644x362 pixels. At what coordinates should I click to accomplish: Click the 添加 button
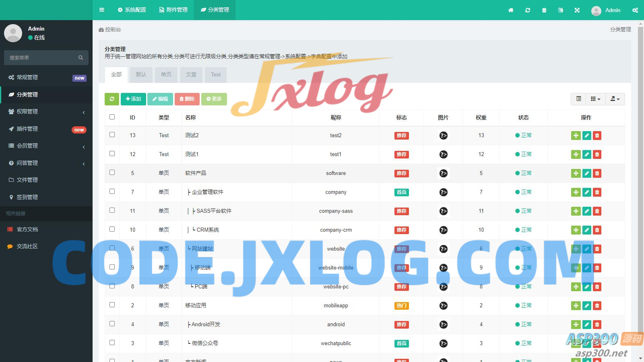[x=133, y=99]
